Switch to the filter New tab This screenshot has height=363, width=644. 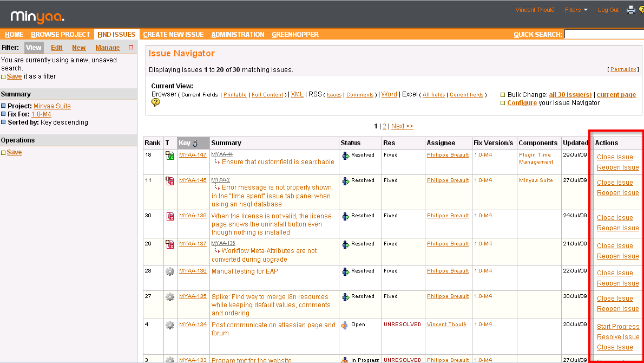[x=79, y=48]
